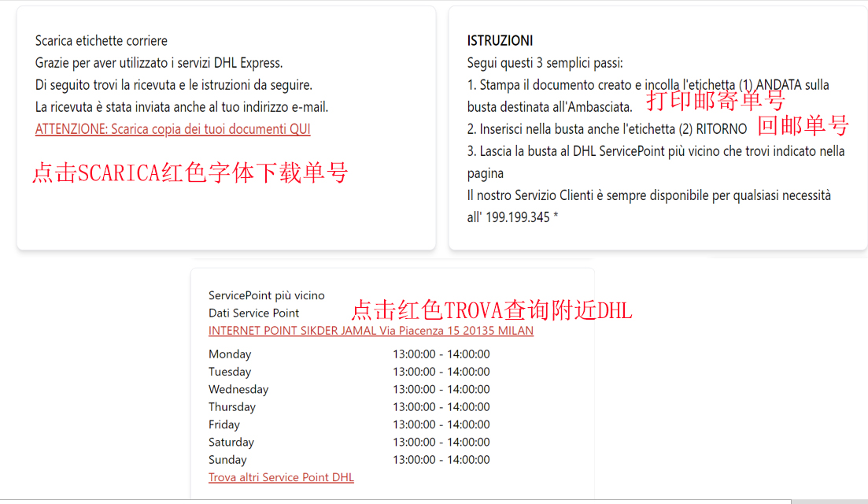Click Friday's opening hours value
Viewport: 868px width, 504px height.
tap(441, 424)
